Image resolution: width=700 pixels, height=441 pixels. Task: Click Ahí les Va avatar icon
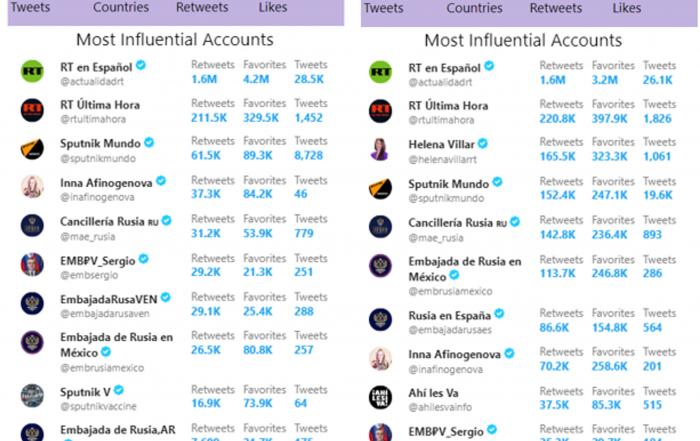(380, 397)
